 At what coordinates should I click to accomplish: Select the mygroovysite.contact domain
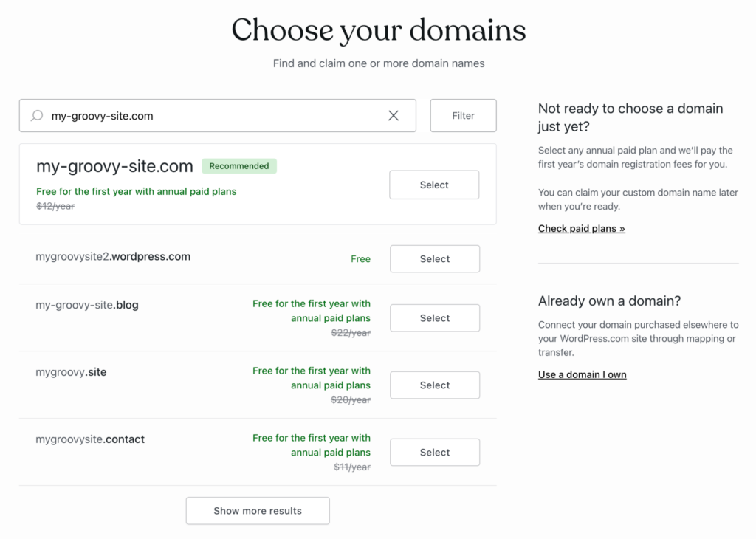tap(434, 453)
